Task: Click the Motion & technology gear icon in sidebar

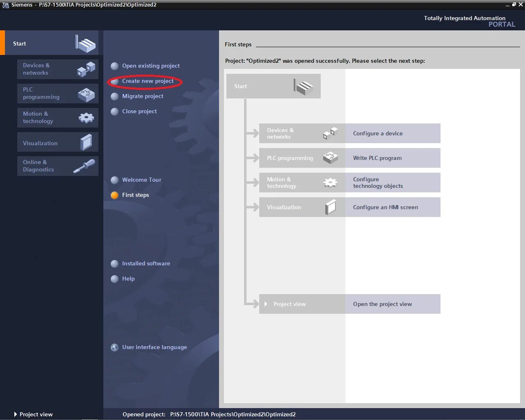Action: 86,118
